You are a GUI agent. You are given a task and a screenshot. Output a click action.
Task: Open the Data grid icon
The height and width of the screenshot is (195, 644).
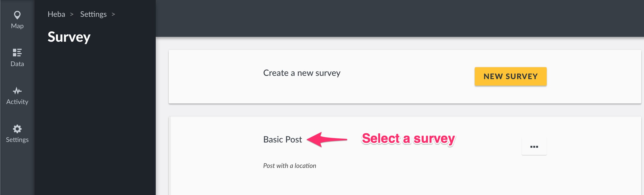pos(17,53)
